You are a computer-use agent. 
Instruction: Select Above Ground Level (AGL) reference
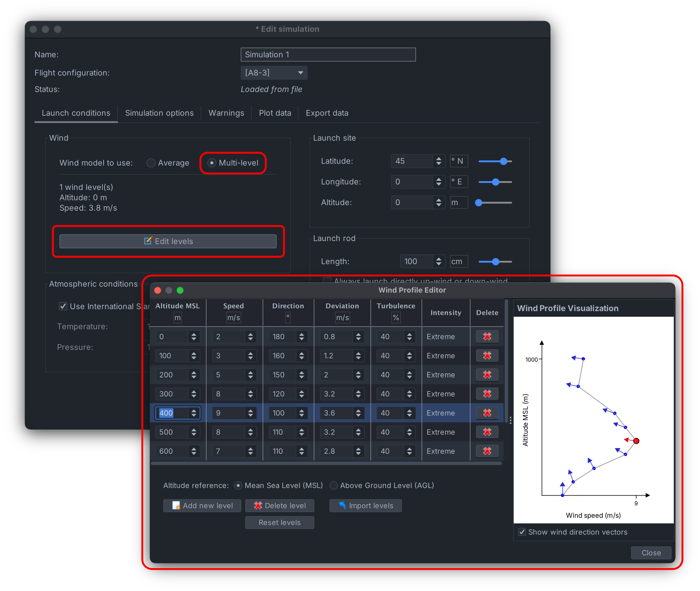coord(334,485)
